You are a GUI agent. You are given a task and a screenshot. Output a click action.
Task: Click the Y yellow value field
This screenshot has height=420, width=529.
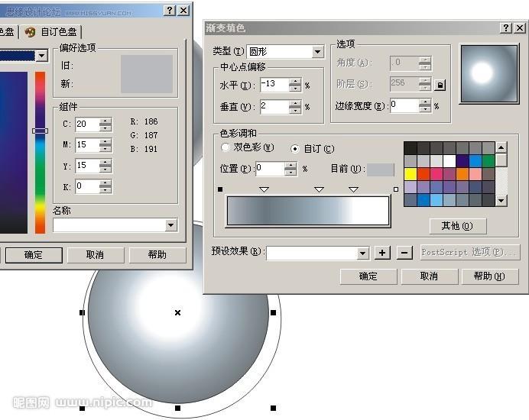tap(87, 166)
